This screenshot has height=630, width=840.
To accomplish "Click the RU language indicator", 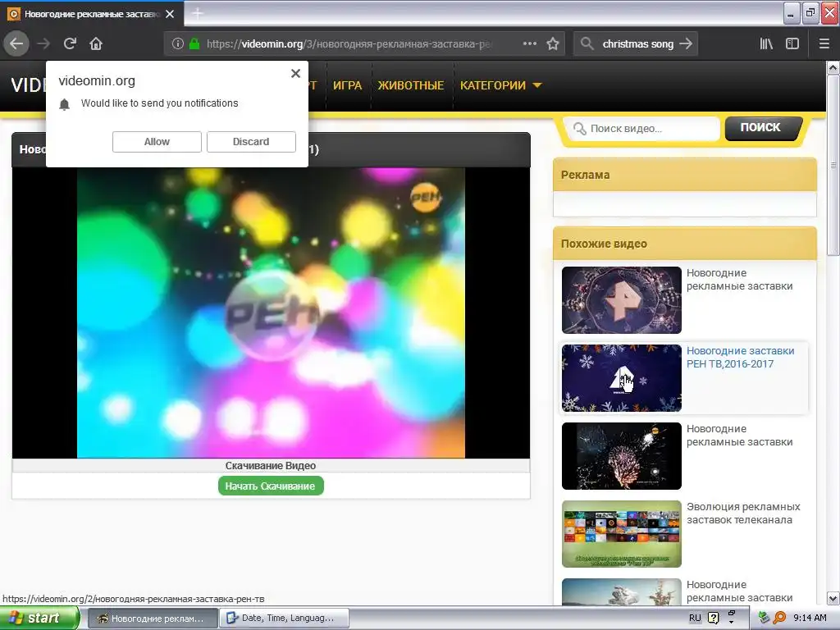I will pos(695,618).
